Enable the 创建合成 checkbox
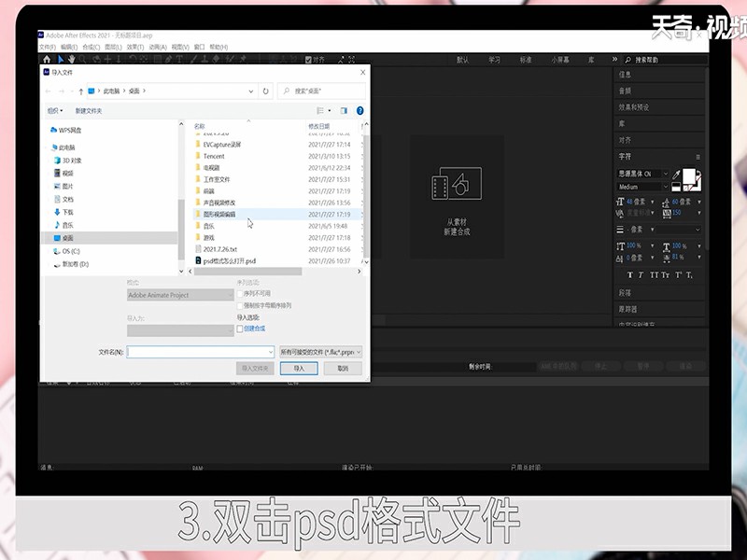This screenshot has width=747, height=560. (x=240, y=329)
